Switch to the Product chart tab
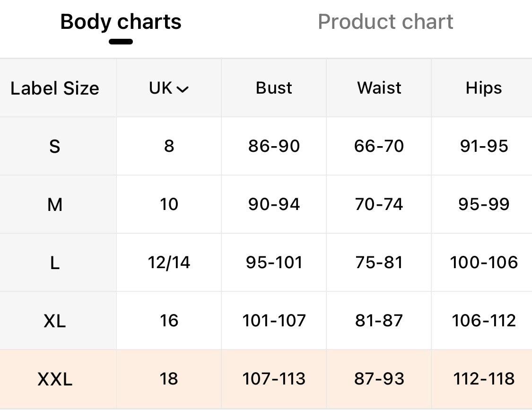532x411 pixels. (385, 22)
